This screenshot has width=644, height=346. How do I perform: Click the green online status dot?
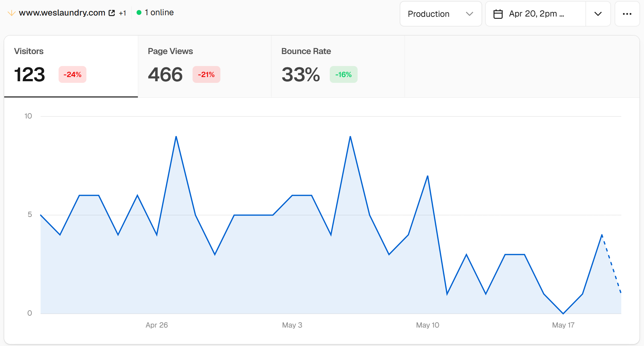pyautogui.click(x=139, y=13)
